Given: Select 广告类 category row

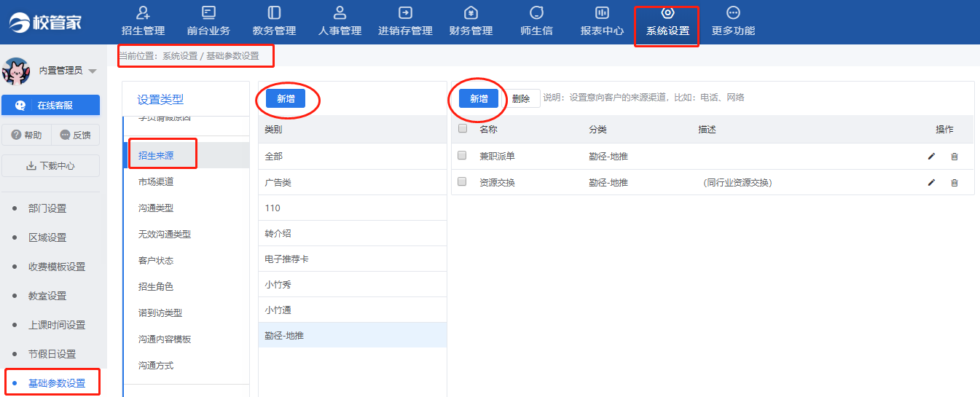Looking at the screenshot, I should [353, 182].
